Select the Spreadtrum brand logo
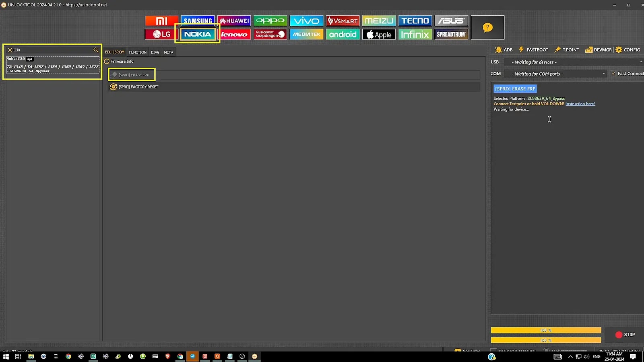This screenshot has height=362, width=644. 451,34
